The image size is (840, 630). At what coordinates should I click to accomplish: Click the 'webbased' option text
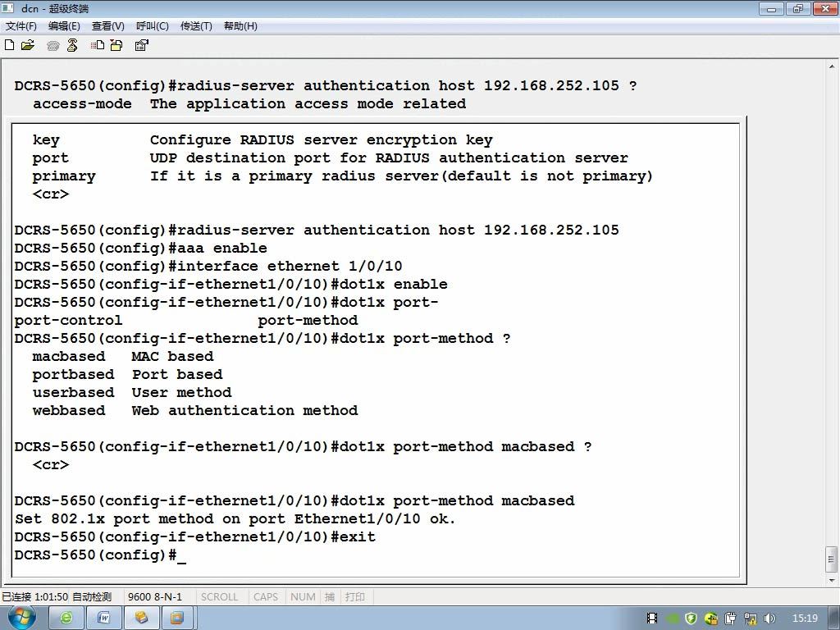tap(69, 410)
